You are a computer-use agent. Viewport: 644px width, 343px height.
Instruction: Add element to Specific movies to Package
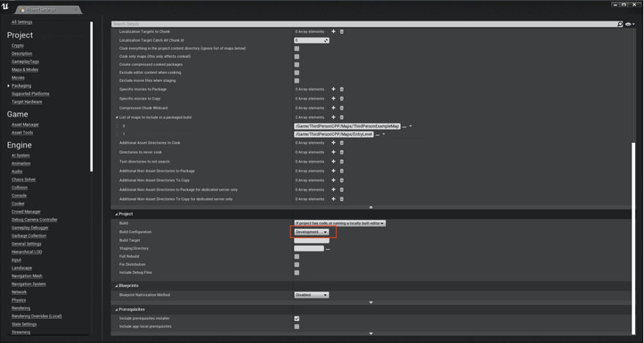333,89
